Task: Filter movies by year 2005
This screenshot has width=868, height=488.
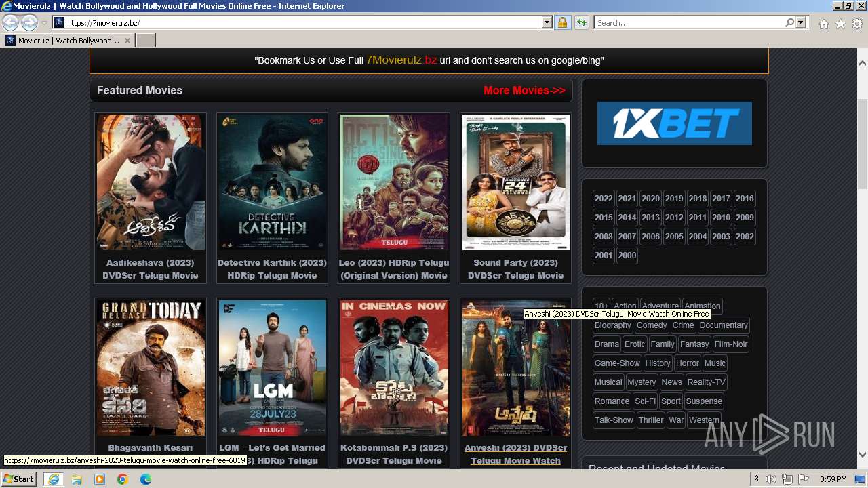Action: (x=674, y=237)
